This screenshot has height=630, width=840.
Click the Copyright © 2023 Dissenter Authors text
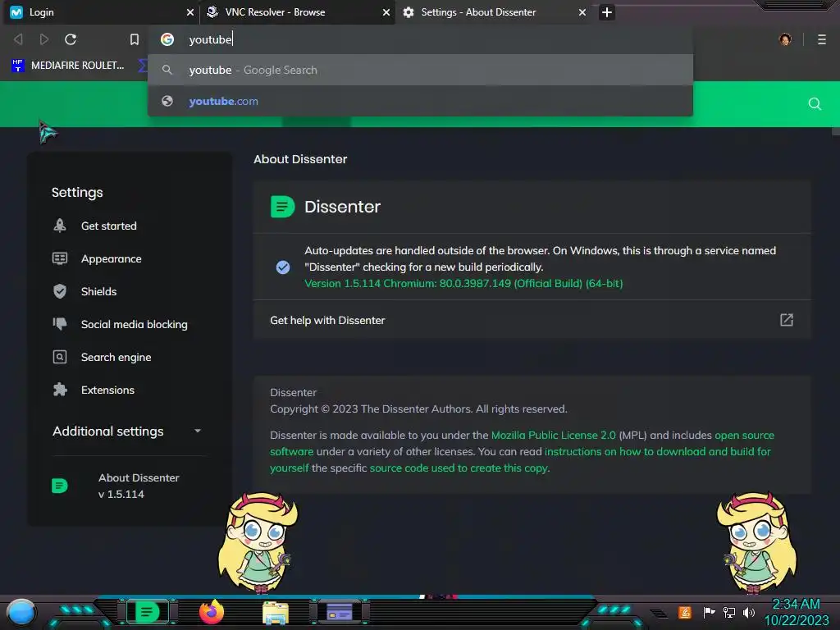[418, 409]
